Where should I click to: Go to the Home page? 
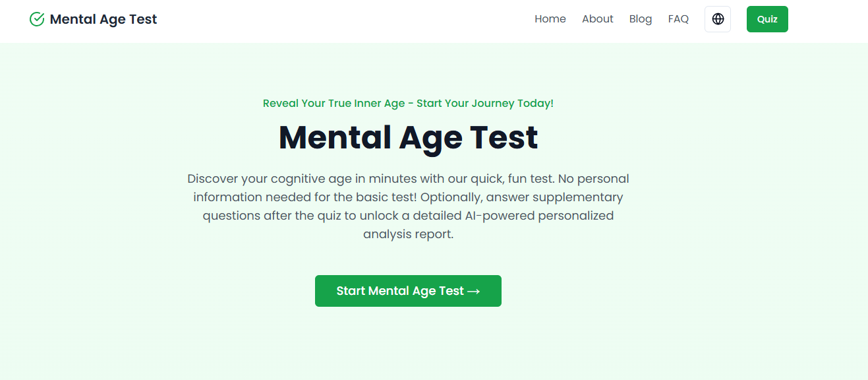(x=550, y=19)
